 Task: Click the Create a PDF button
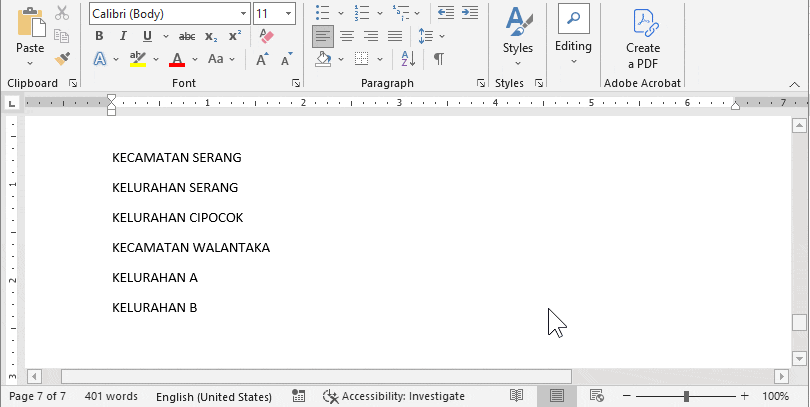[643, 38]
